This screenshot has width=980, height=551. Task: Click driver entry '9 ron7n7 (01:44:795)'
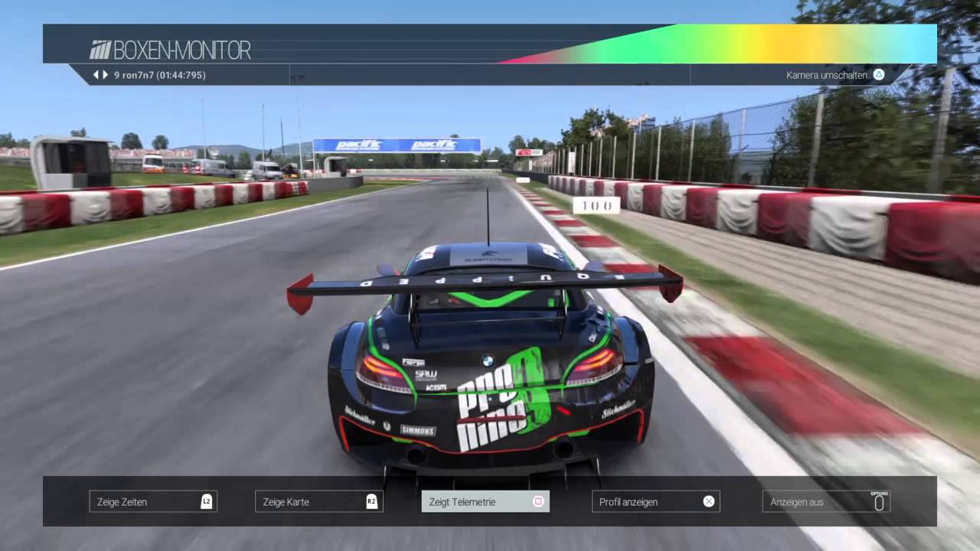[x=159, y=75]
